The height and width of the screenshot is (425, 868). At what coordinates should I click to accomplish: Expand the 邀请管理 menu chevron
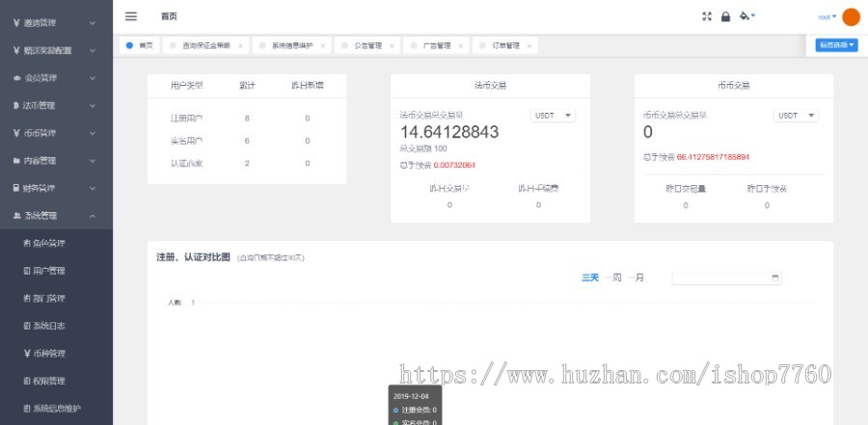[x=93, y=23]
